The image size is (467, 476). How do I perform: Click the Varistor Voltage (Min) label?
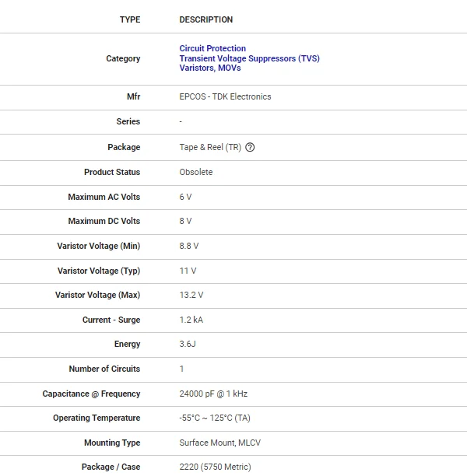tap(99, 246)
